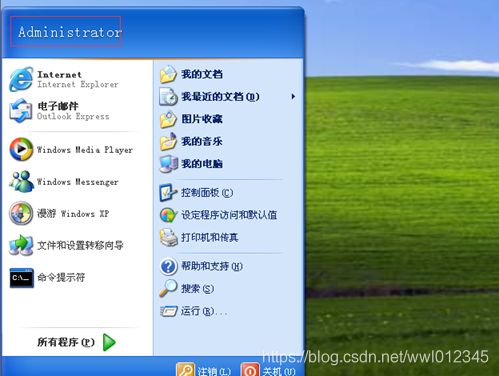Open the 设定程序访问和默认值 icon
The width and height of the screenshot is (499, 376).
(168, 215)
